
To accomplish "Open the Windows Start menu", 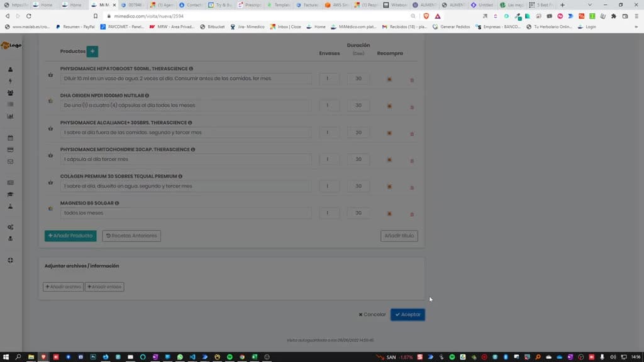I will (6, 357).
